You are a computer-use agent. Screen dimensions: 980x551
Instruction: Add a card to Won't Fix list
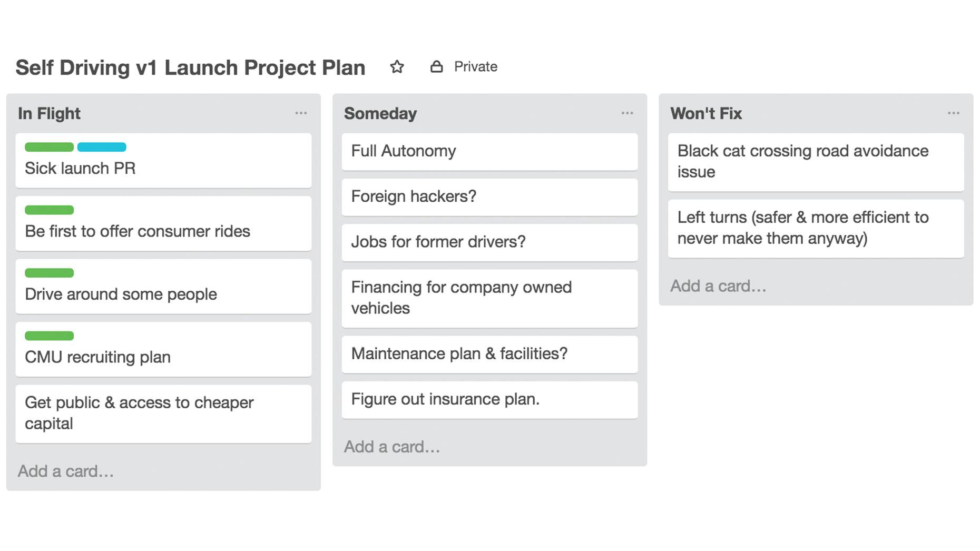(718, 286)
